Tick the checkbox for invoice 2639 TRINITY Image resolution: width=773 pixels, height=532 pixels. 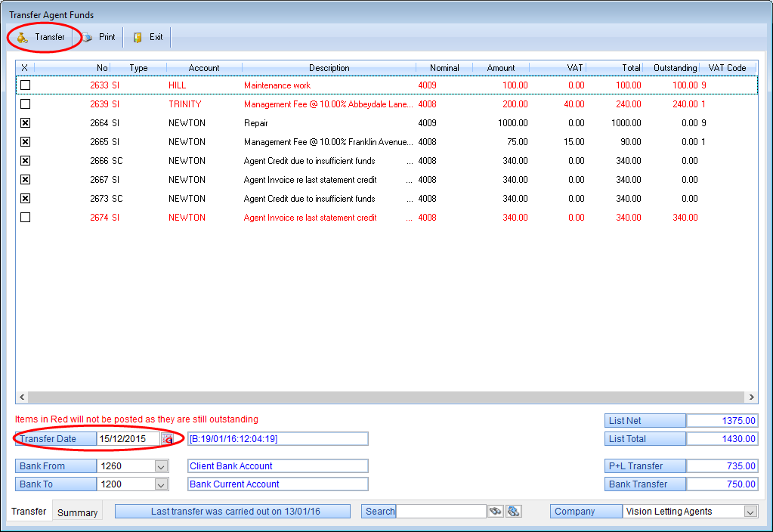point(25,104)
